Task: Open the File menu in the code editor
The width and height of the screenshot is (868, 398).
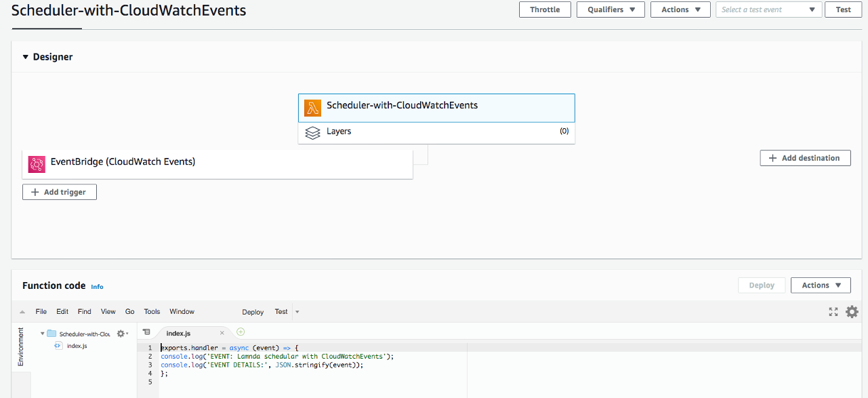Action: [x=41, y=311]
